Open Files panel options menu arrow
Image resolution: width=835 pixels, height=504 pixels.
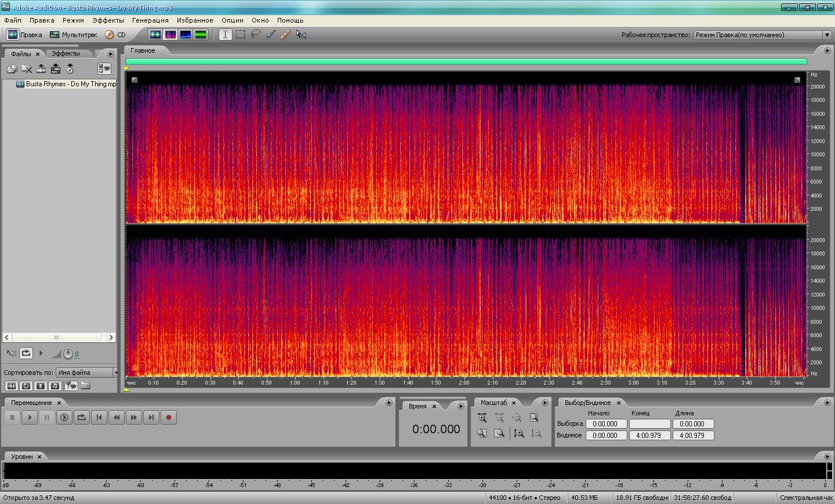click(x=111, y=54)
